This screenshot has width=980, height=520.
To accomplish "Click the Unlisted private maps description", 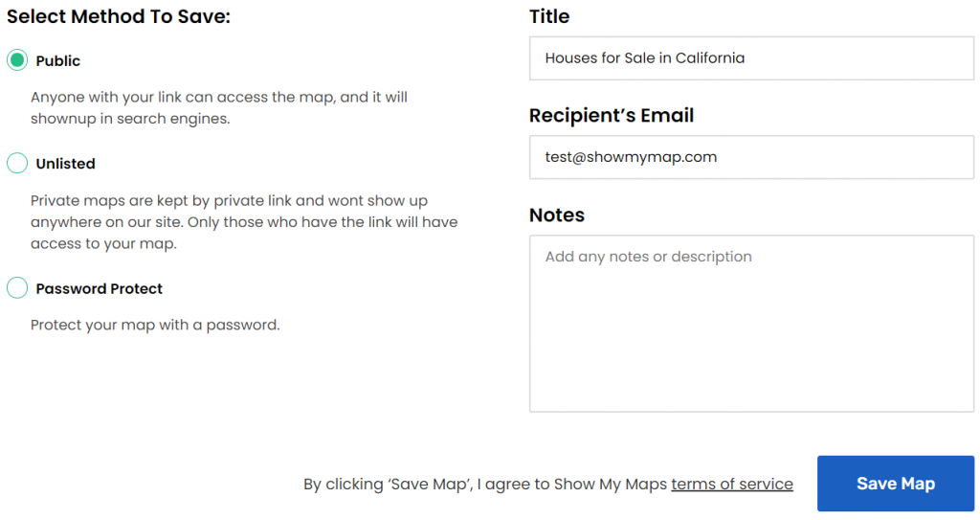I will (x=244, y=222).
